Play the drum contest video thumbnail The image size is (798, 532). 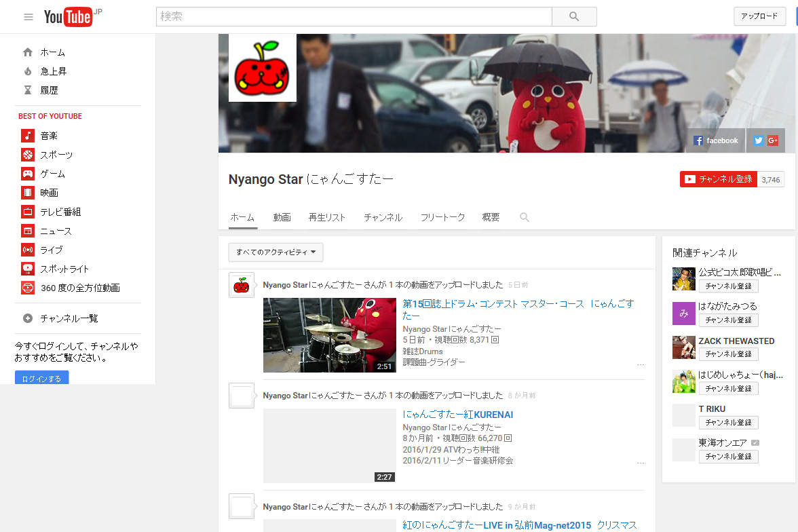click(x=330, y=335)
